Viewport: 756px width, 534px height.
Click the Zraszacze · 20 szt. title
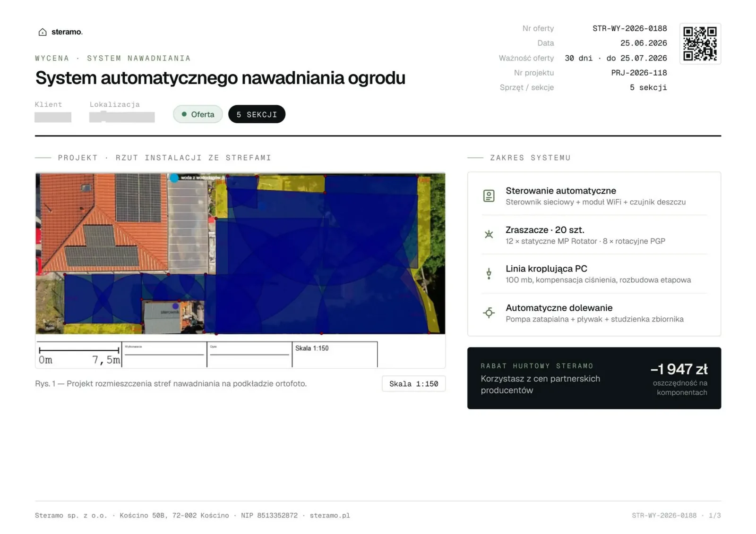pos(545,230)
